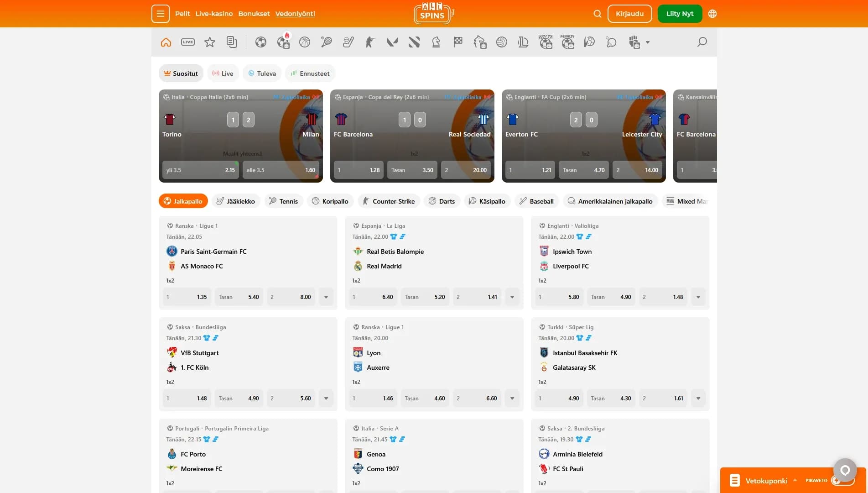
Task: Switch to the Live tab
Action: (x=223, y=73)
